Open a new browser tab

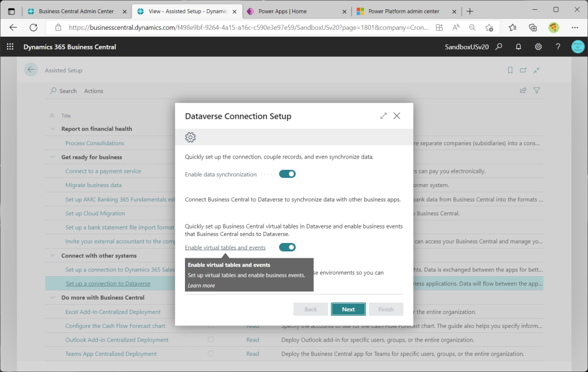pos(470,11)
